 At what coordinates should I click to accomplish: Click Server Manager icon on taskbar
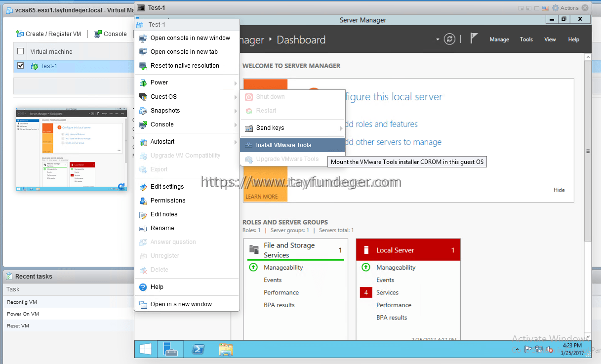point(170,349)
